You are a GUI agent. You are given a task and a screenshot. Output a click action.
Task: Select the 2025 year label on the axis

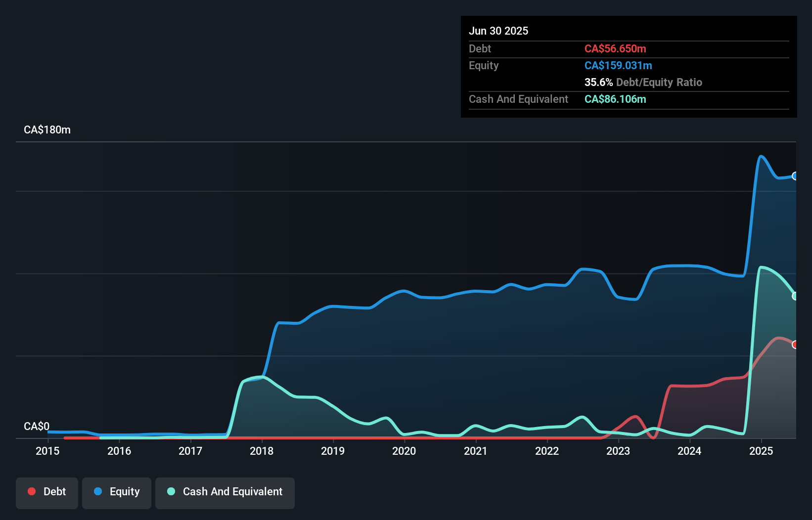[761, 451]
